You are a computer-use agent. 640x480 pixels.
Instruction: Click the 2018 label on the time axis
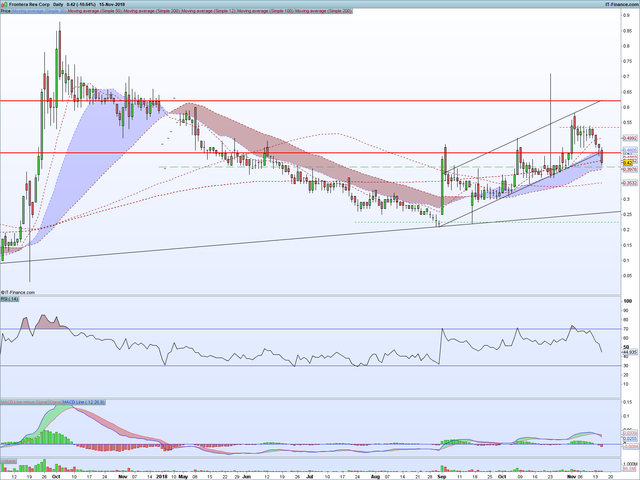(x=162, y=476)
